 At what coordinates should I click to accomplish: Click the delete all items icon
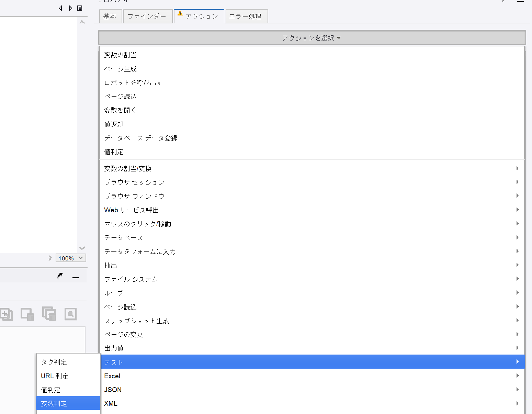49,314
